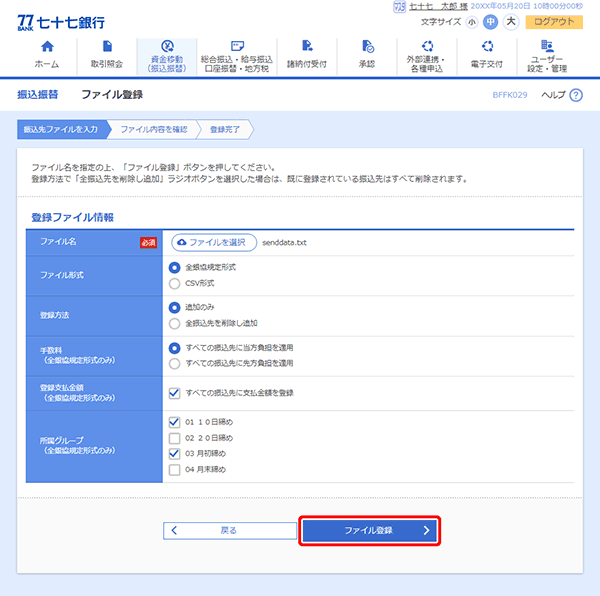Check the 04 月末締め group checkbox
The width and height of the screenshot is (600, 596).
175,469
